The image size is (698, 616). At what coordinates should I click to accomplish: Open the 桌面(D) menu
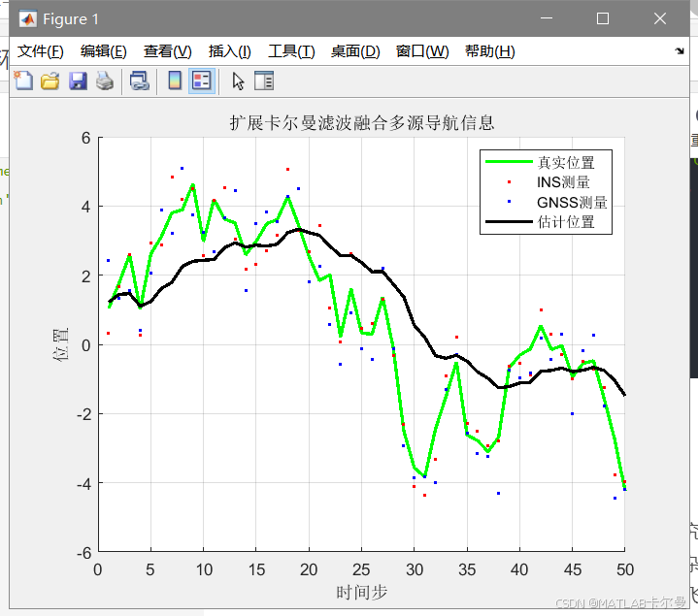(355, 51)
